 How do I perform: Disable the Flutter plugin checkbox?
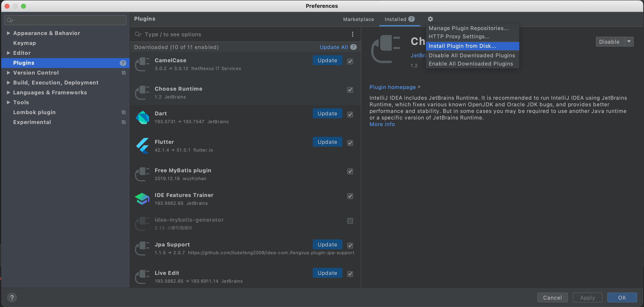[350, 143]
